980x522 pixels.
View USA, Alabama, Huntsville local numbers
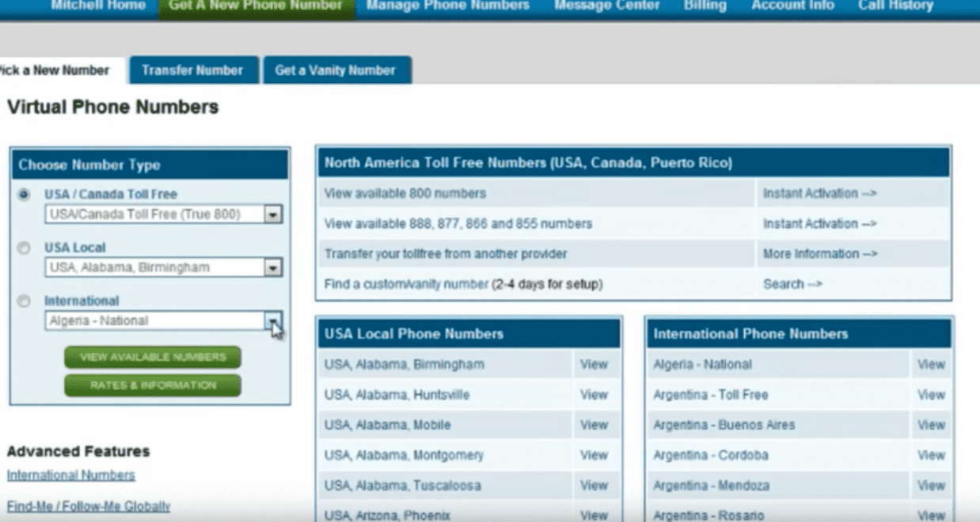(x=594, y=395)
